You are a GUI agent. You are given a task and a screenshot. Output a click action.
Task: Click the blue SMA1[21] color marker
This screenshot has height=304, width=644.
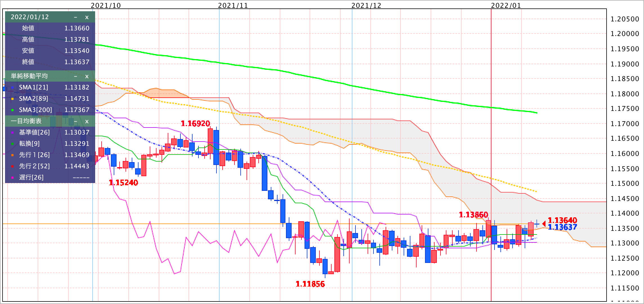tap(12, 88)
